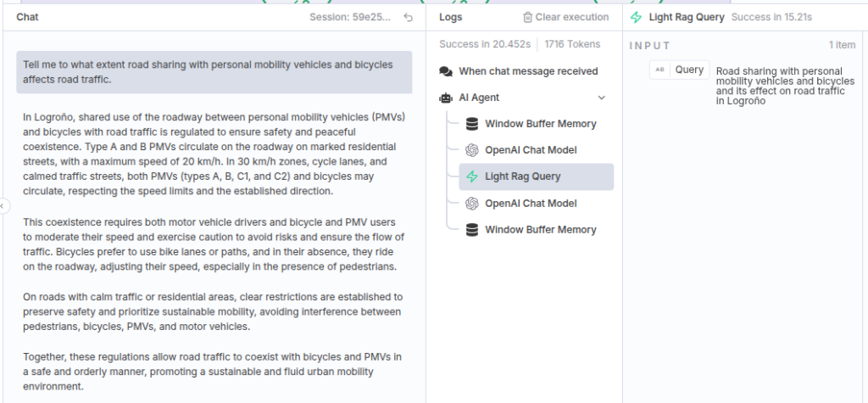Click the Session ID text
868x403 pixels.
[x=350, y=17]
